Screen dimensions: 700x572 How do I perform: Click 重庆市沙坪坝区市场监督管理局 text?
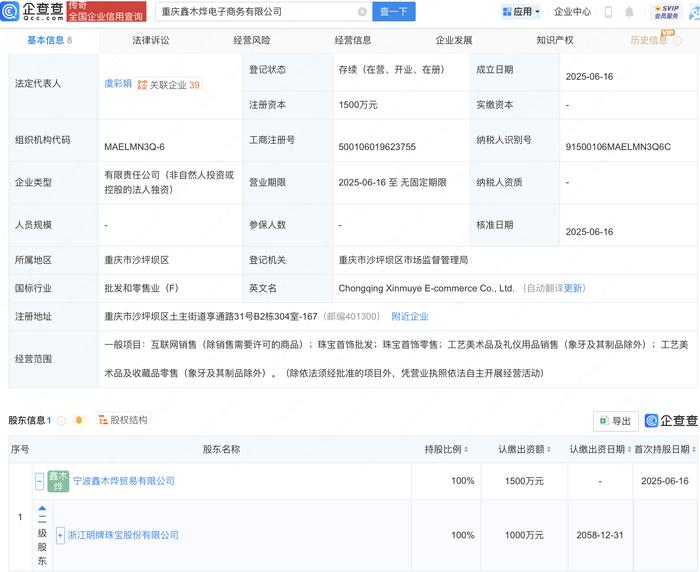click(x=403, y=260)
